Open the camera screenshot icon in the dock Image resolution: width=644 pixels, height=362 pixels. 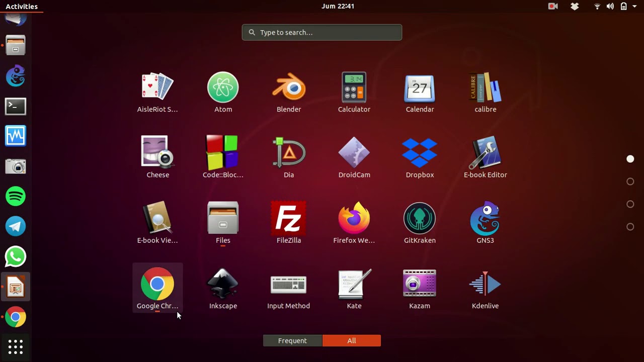tap(16, 166)
